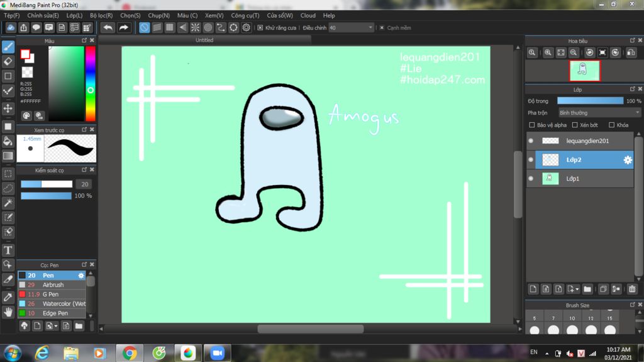Image resolution: width=644 pixels, height=362 pixels.
Task: Click the navigator canvas thumbnail
Action: pyautogui.click(x=584, y=71)
